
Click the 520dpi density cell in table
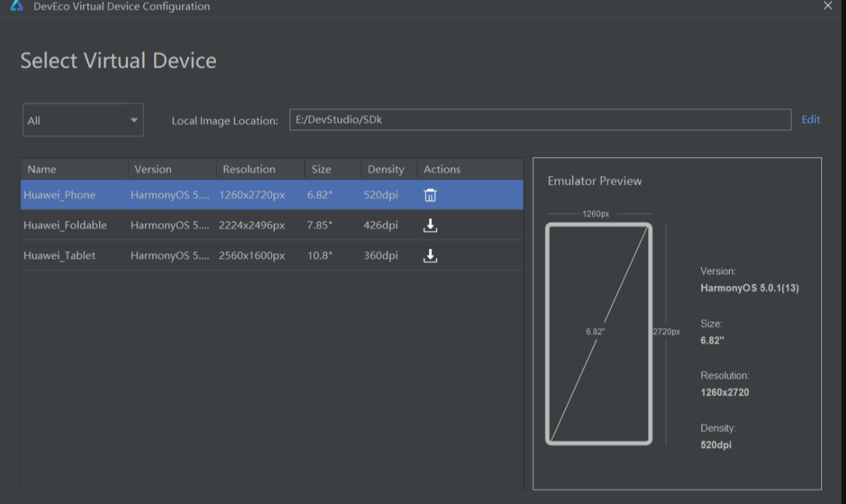(x=380, y=195)
